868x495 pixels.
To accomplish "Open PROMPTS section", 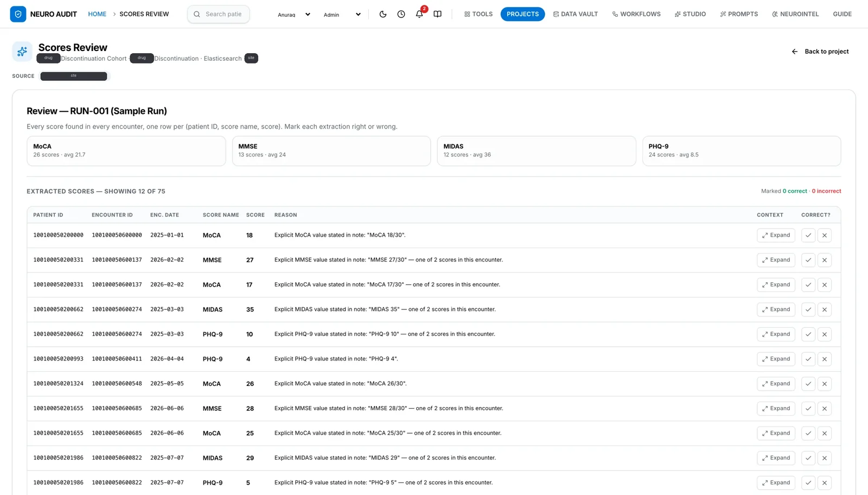I will tap(739, 14).
